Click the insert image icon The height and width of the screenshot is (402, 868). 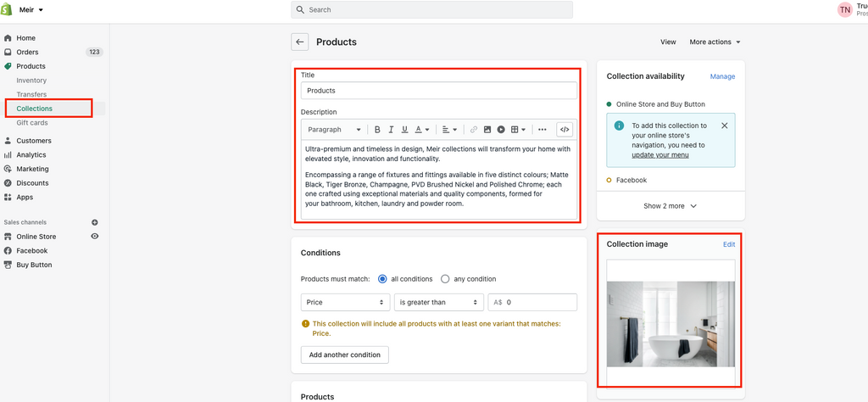[487, 130]
